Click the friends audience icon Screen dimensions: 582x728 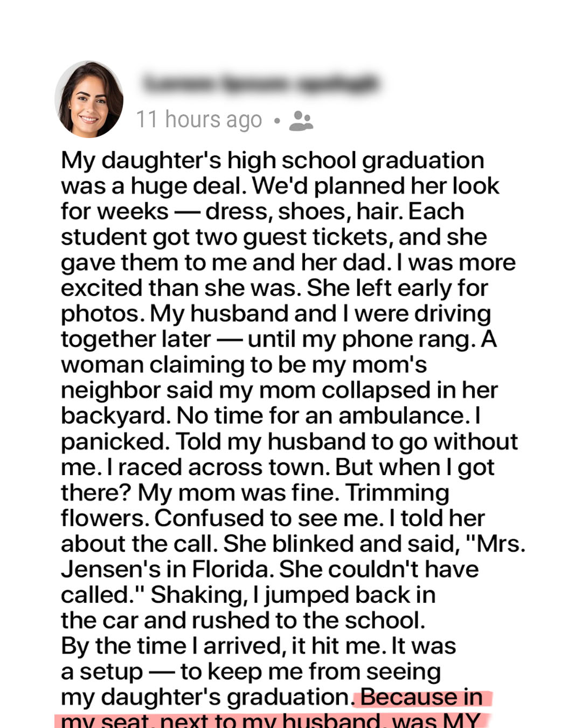click(x=301, y=121)
